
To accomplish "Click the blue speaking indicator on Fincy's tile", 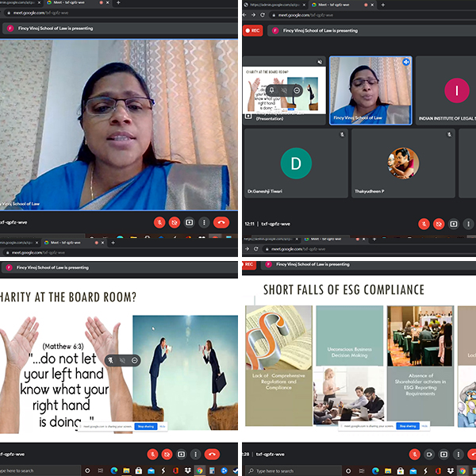I will [x=406, y=62].
